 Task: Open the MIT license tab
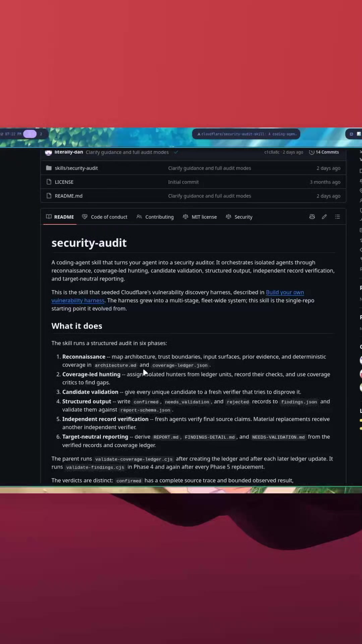pyautogui.click(x=200, y=217)
